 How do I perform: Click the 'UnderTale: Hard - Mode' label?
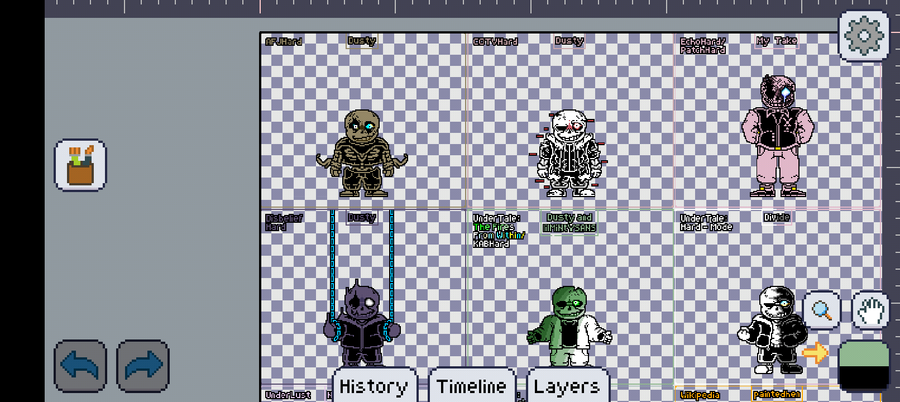pos(707,222)
